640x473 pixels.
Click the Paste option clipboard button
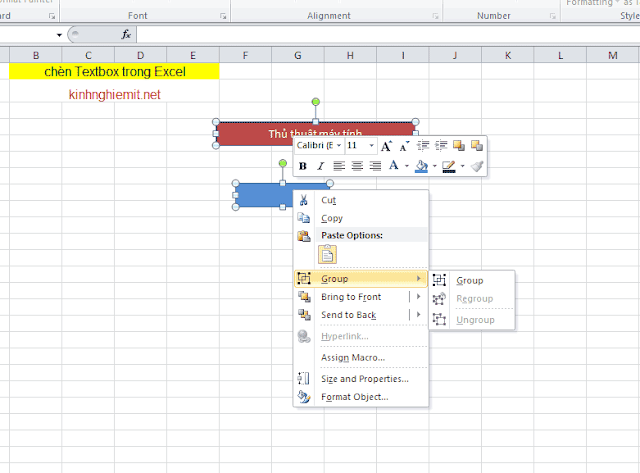(327, 255)
